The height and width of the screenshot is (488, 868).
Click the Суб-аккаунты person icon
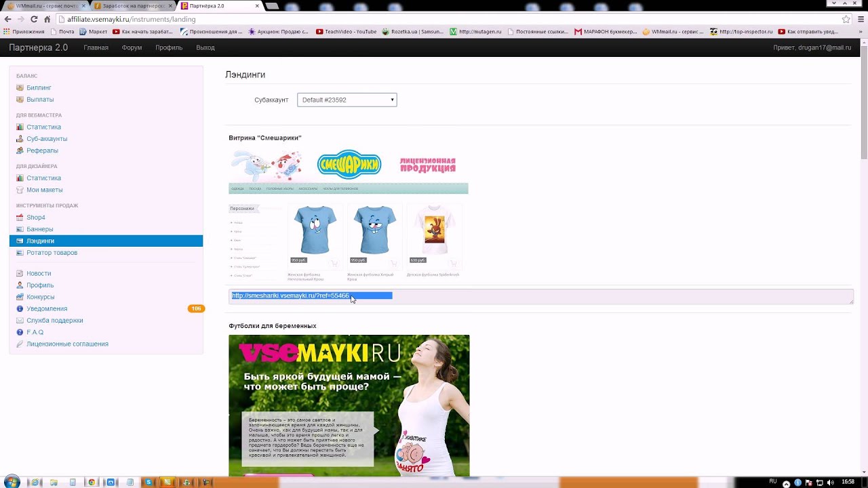[20, 139]
